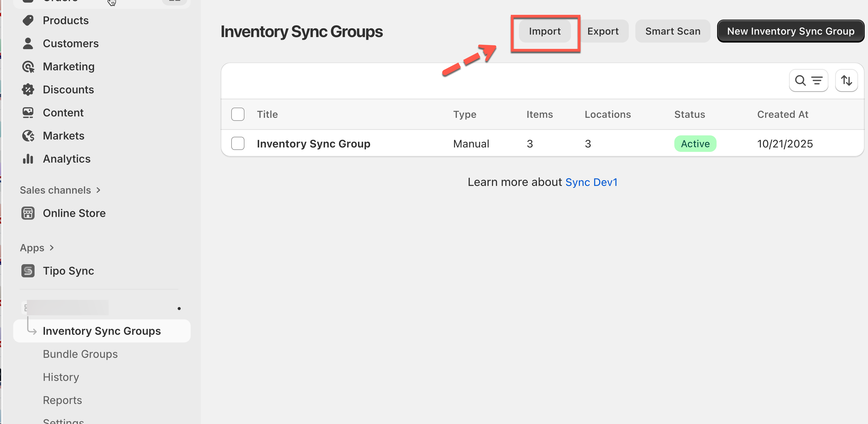The image size is (868, 424).
Task: Click the Marketing target icon
Action: [x=28, y=67]
